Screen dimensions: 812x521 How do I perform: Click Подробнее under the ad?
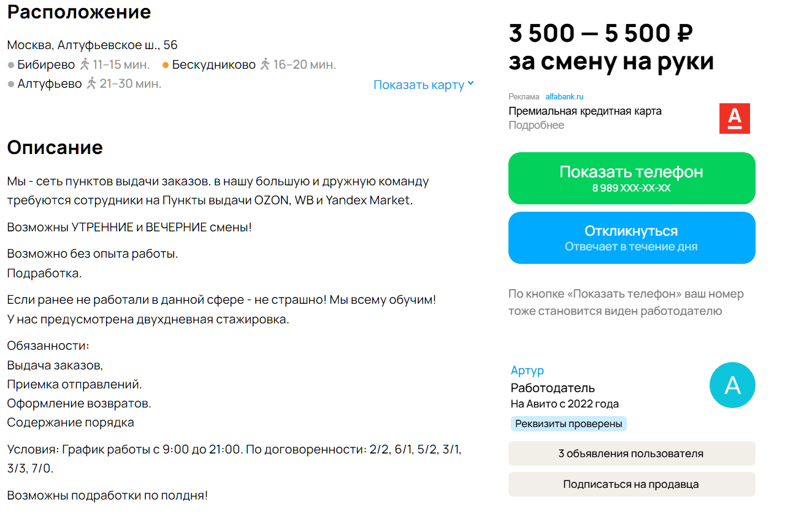point(536,125)
